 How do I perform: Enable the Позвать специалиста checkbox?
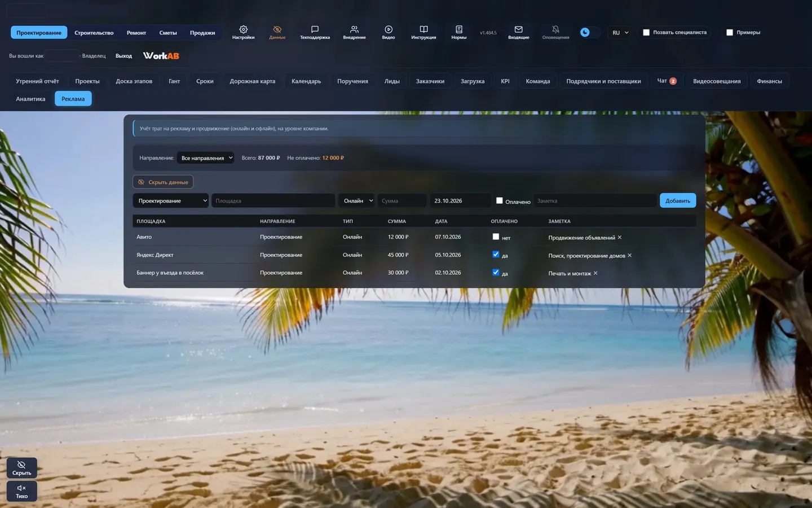646,33
